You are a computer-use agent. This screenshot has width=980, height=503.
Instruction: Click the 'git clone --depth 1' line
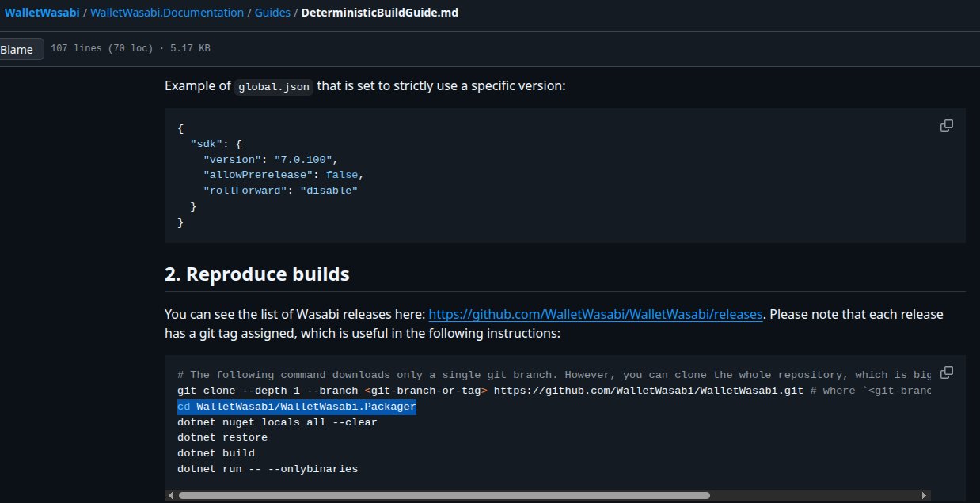tap(554, 391)
